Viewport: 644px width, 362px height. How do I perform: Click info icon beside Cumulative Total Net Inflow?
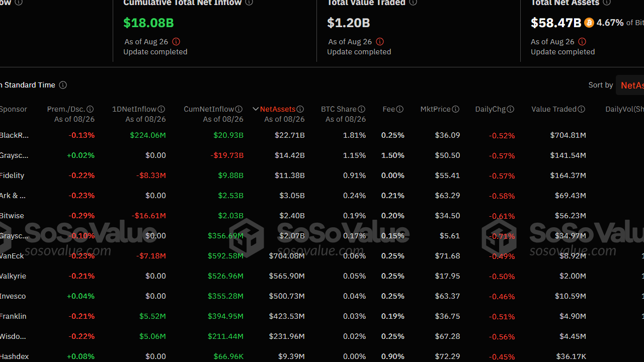click(249, 3)
